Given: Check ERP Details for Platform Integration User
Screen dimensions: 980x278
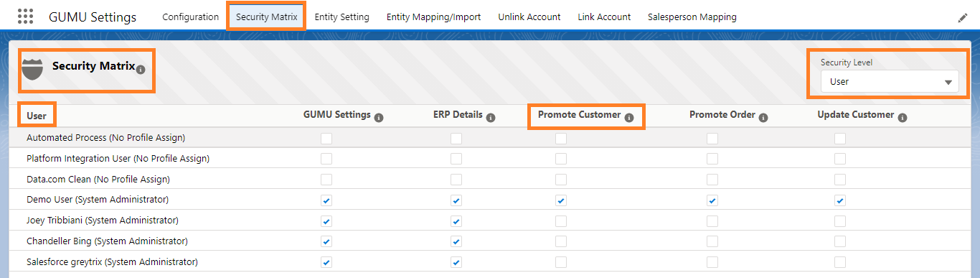Looking at the screenshot, I should (456, 159).
